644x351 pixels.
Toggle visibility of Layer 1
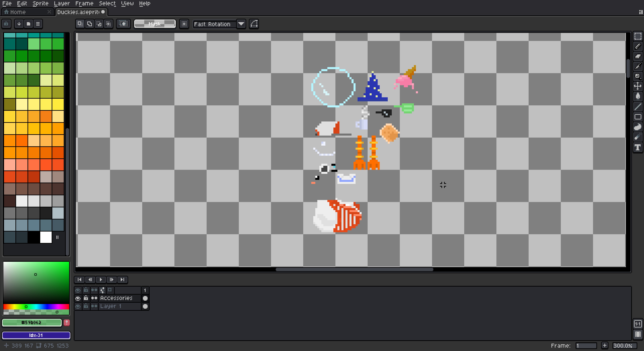tap(78, 306)
